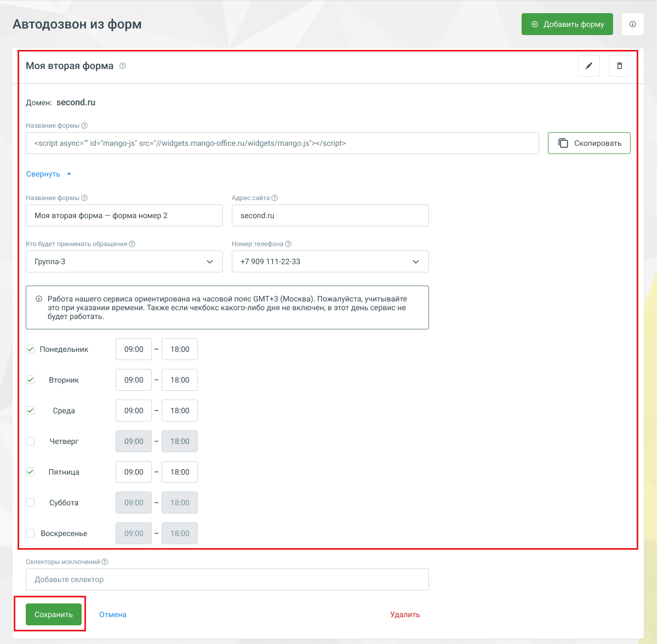
Task: Click help icon next to Номер телефона label
Action: coord(288,244)
